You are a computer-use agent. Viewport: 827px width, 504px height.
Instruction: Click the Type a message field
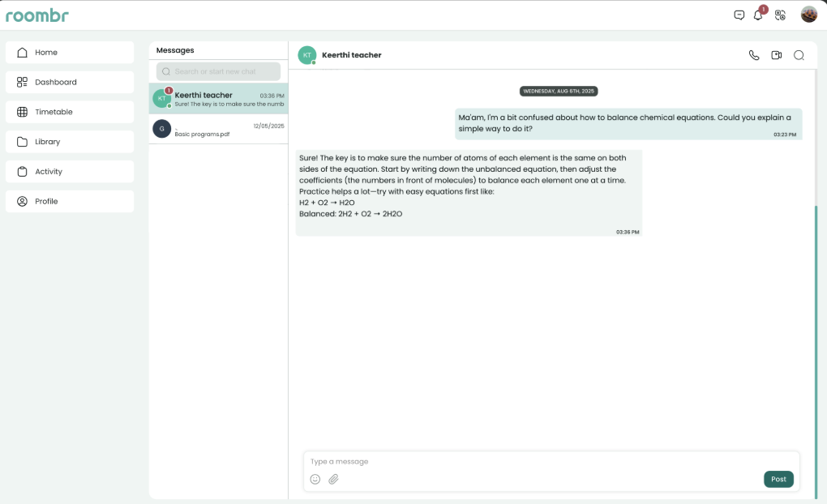tap(486, 461)
